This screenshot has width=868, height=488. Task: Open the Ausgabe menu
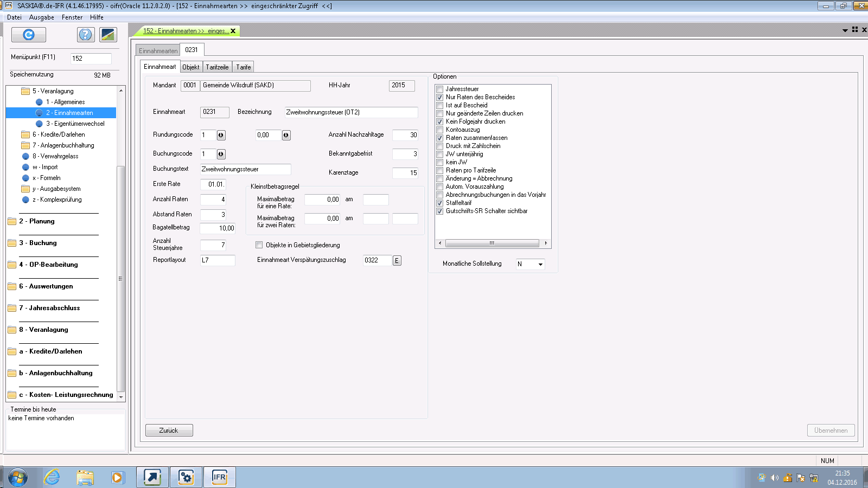41,17
